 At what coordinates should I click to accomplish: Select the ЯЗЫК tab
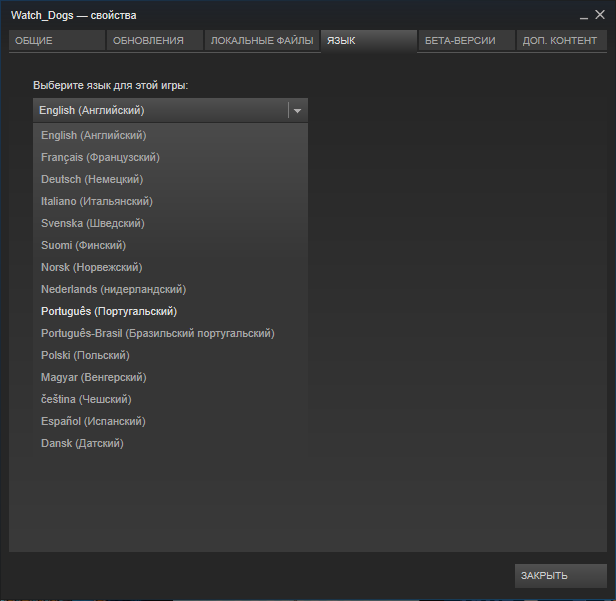tap(369, 40)
